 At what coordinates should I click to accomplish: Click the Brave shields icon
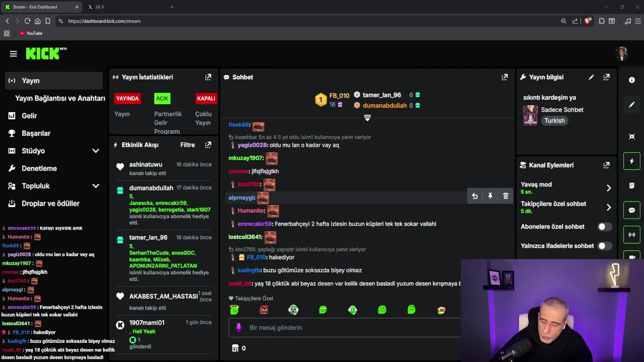coord(587,21)
